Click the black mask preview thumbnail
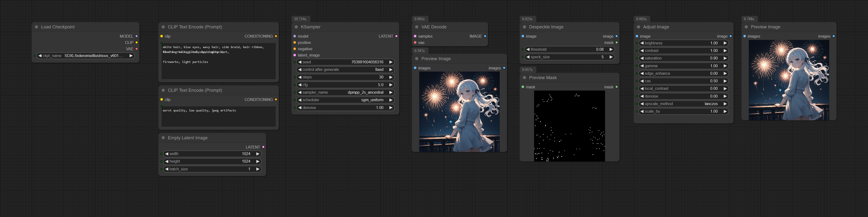This screenshot has height=217, width=868. (x=569, y=126)
